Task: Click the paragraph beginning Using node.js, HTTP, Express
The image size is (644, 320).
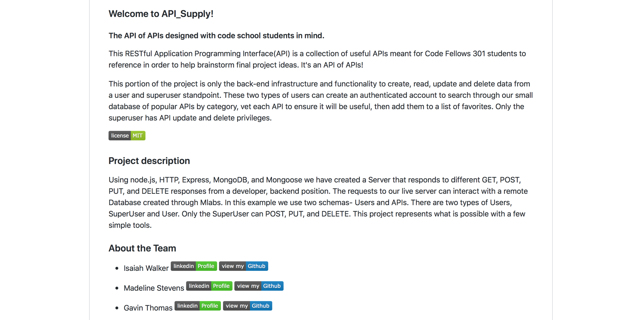Action: click(x=318, y=202)
